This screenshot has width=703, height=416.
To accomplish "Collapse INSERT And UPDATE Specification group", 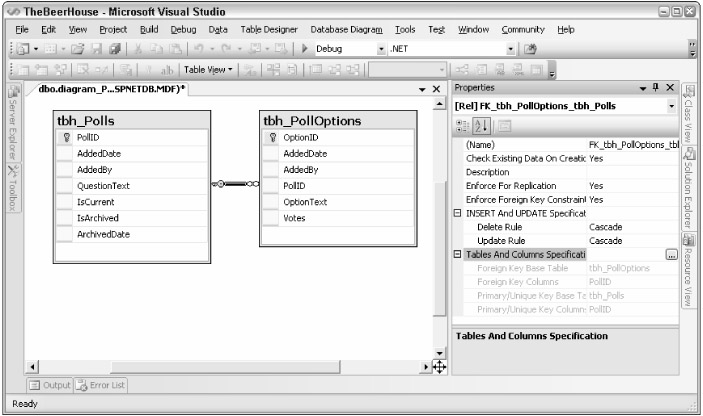I will pyautogui.click(x=458, y=213).
